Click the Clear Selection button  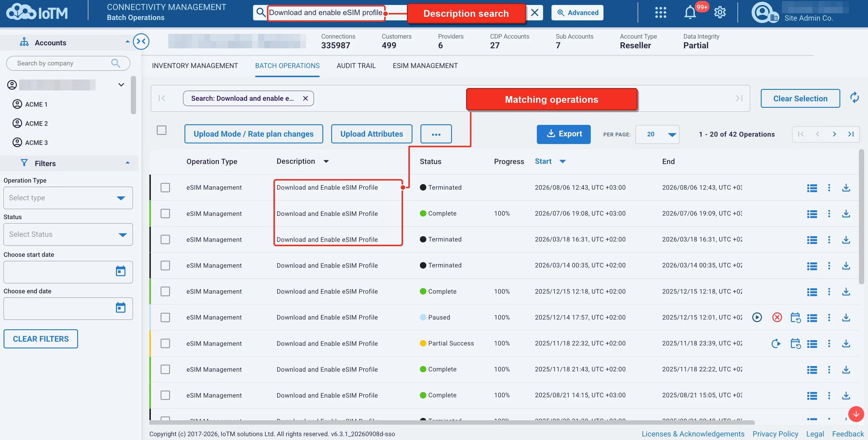coord(800,98)
